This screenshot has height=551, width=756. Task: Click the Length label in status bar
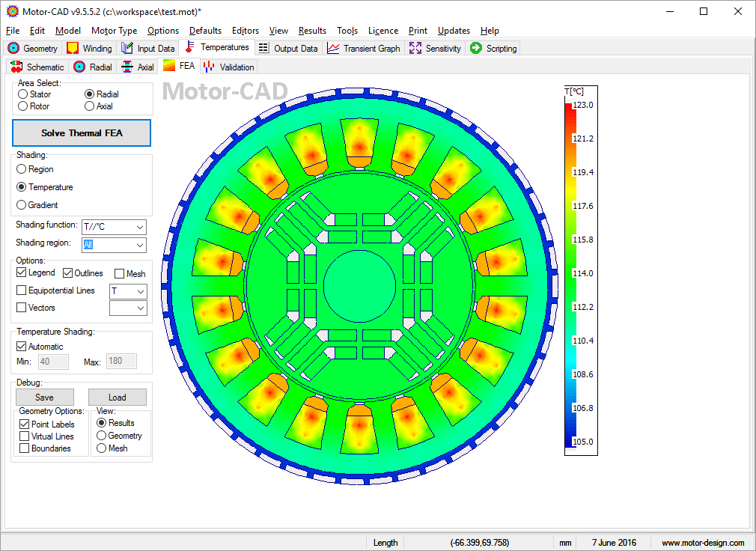(385, 542)
